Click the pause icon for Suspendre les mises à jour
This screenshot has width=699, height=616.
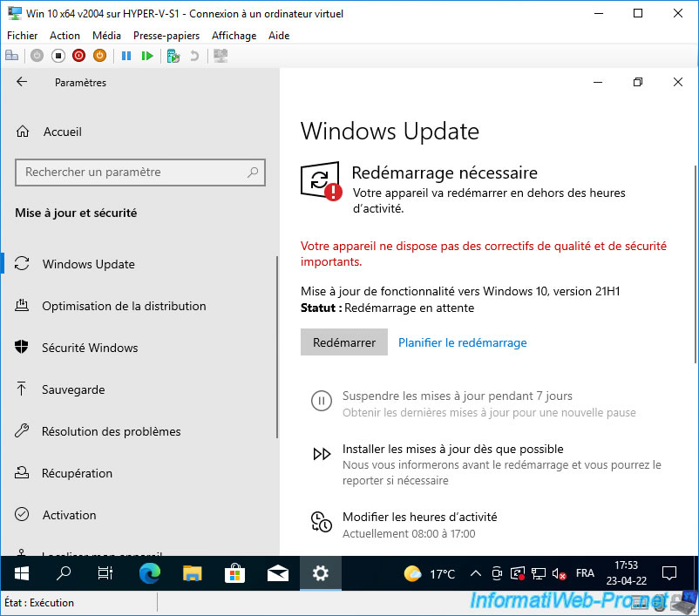tap(321, 401)
